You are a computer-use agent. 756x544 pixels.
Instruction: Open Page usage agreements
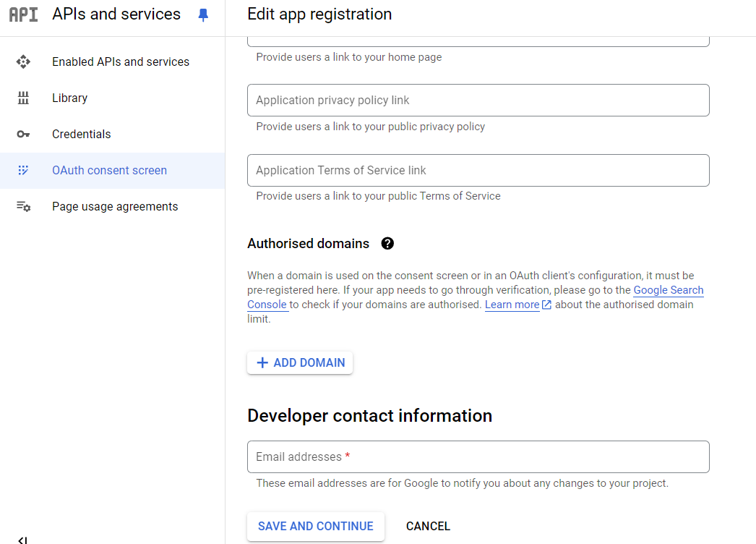(112, 207)
